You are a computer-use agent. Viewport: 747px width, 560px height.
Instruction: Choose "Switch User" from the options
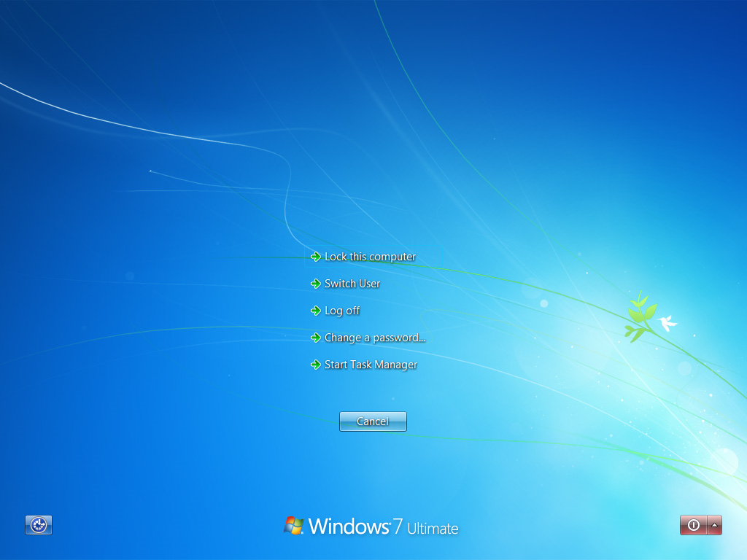pos(351,284)
